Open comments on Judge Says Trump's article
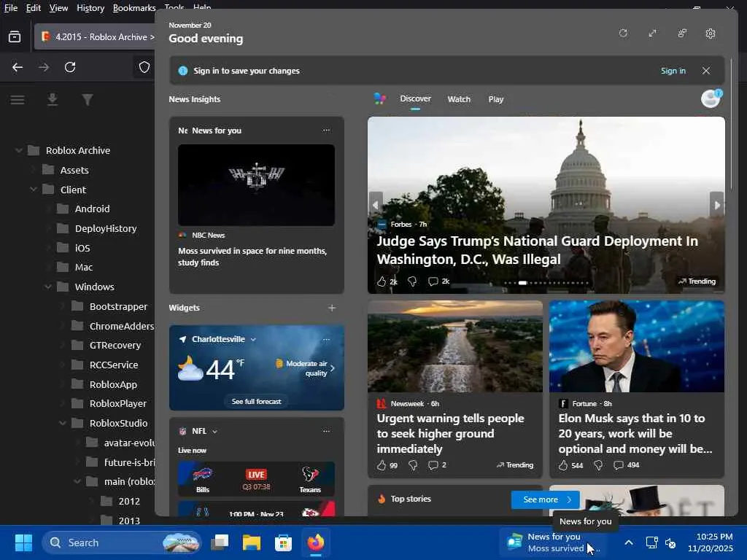Viewport: 747px width, 560px height. [433, 281]
